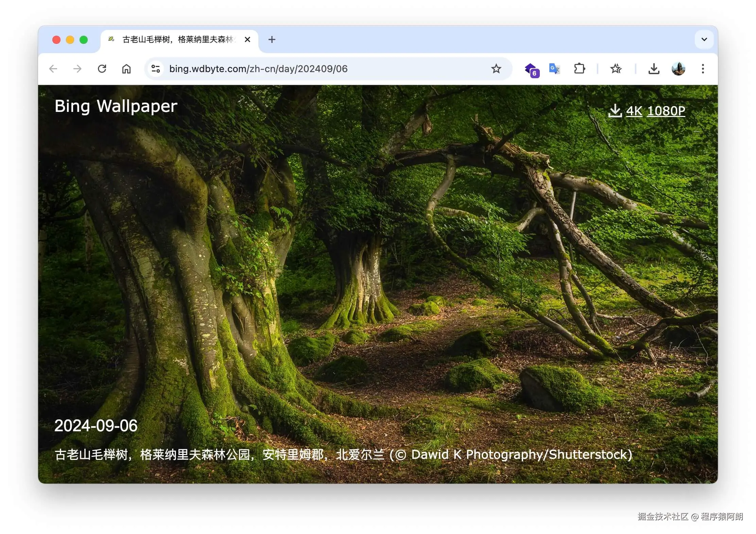Open Chrome three-dot menu
This screenshot has width=756, height=534.
pos(703,69)
